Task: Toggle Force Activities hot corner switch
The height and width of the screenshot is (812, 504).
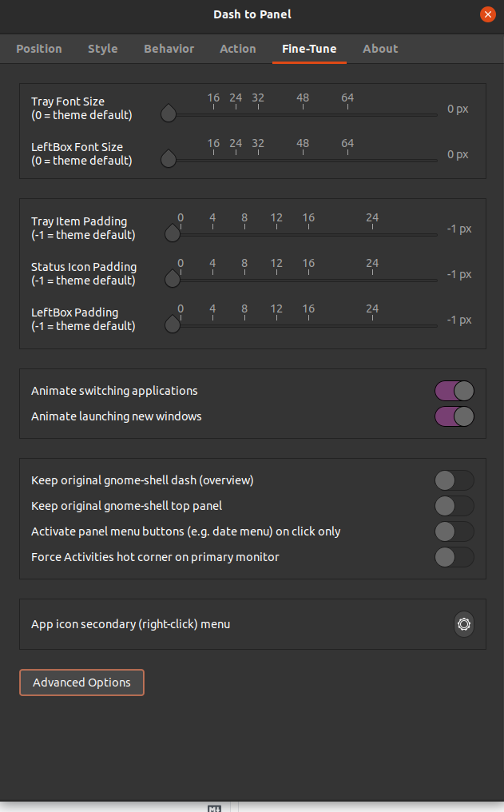Action: pos(454,557)
